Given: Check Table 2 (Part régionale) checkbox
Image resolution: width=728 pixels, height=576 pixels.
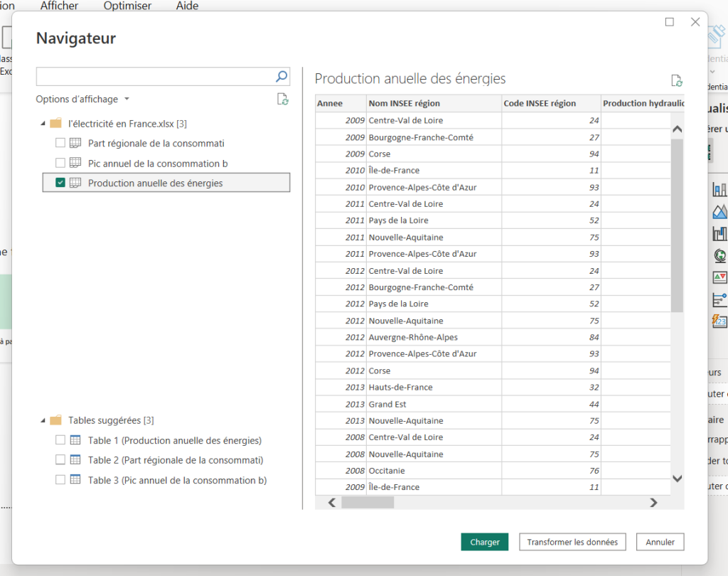Looking at the screenshot, I should 60,460.
